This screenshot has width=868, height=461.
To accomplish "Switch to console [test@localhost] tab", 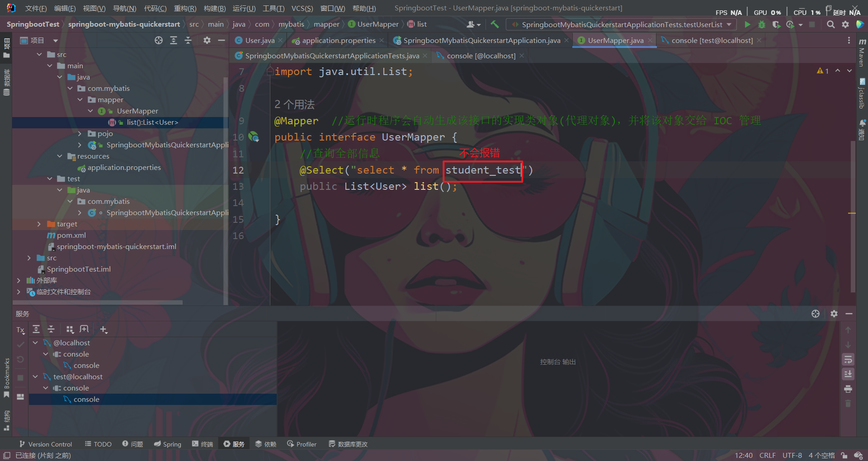I will pyautogui.click(x=712, y=41).
